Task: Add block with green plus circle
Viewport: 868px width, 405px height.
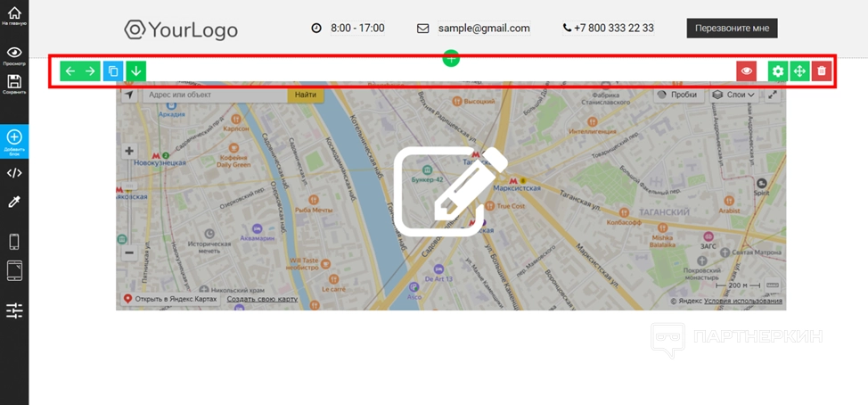Action: pyautogui.click(x=451, y=58)
